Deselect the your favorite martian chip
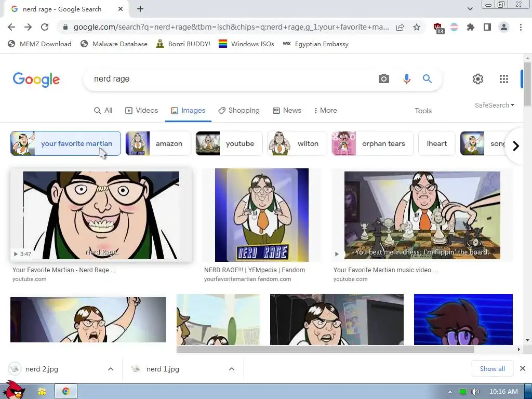Viewport: 532px width, 399px height. [65, 143]
